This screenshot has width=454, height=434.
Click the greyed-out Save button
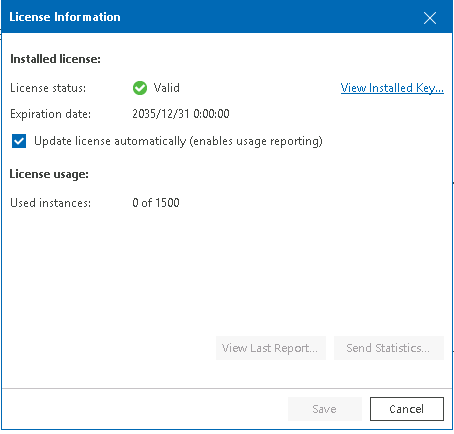click(x=325, y=409)
